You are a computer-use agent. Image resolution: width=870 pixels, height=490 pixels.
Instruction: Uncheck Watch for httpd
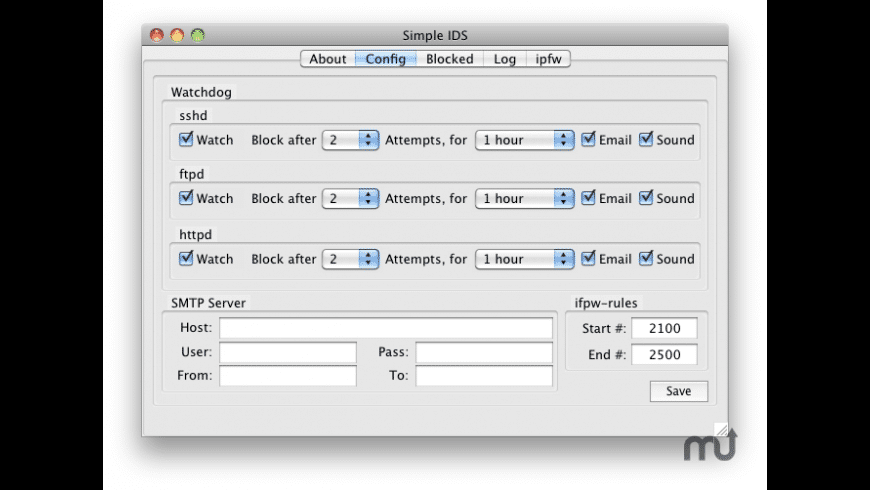click(x=186, y=258)
